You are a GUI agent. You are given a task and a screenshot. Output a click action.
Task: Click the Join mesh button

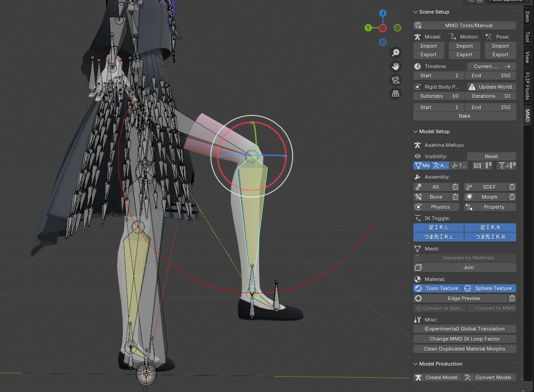(x=465, y=267)
